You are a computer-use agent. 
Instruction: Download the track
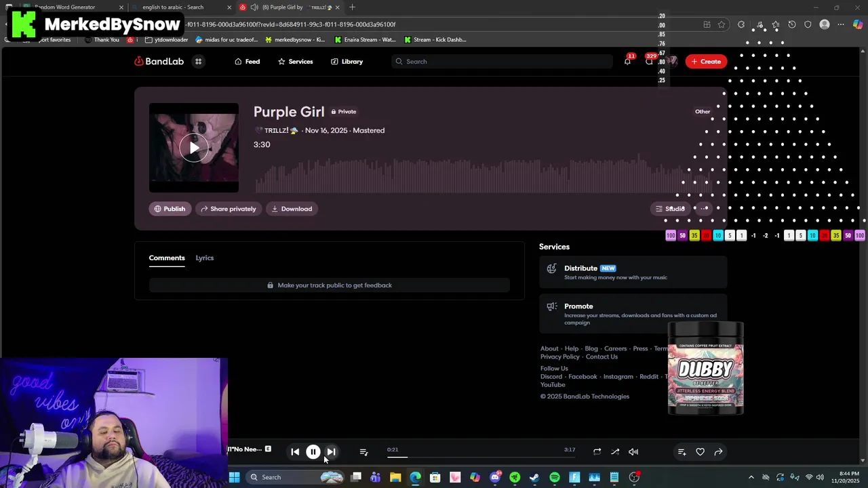tap(292, 209)
